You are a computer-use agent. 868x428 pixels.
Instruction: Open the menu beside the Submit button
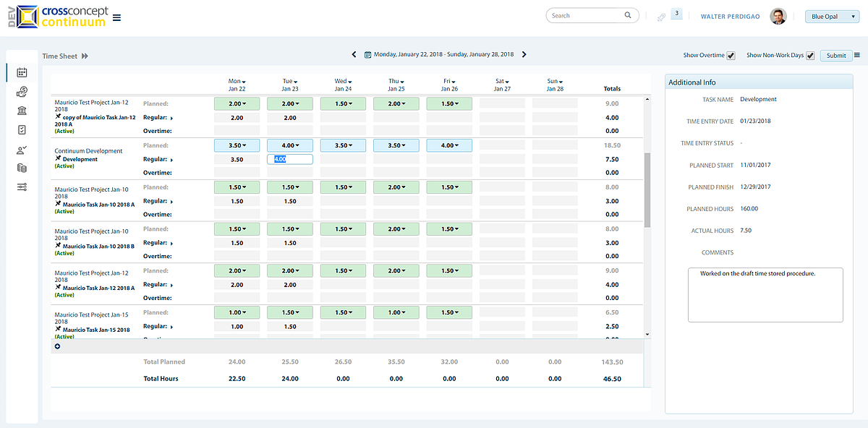point(857,55)
